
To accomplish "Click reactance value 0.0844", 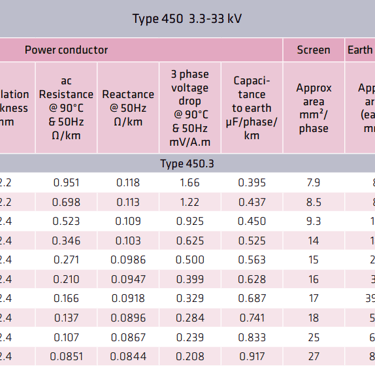I will pos(128,357).
